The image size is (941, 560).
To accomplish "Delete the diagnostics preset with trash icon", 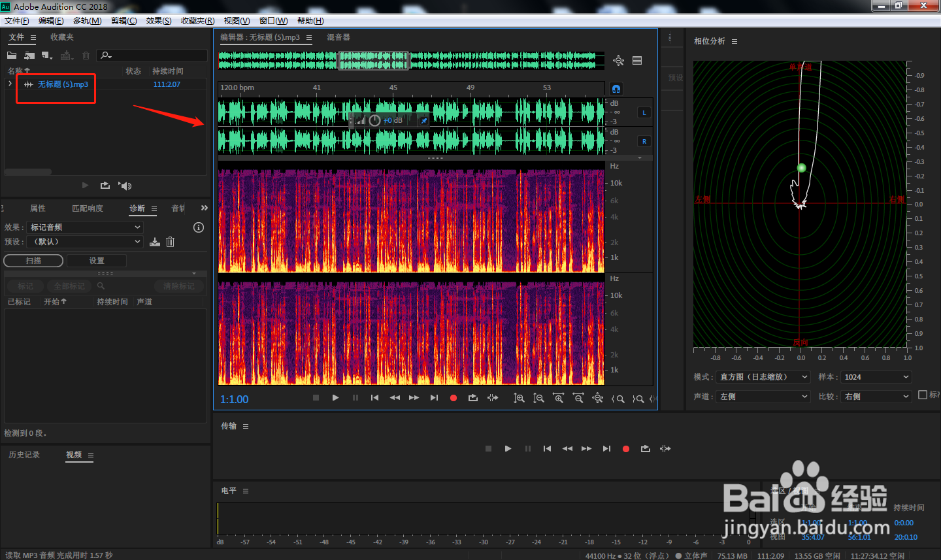I will (x=170, y=242).
